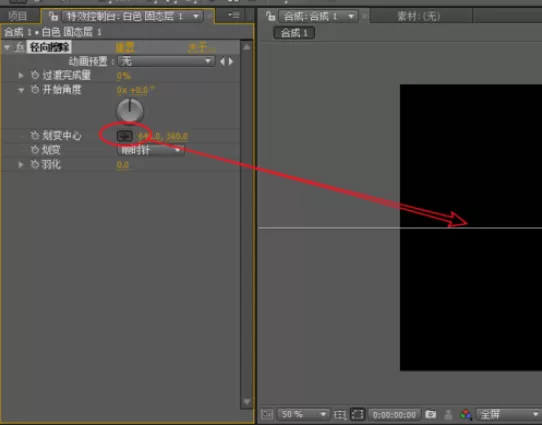Open the 合成: 合成 1 viewer dropdown
The height and width of the screenshot is (425, 542).
coord(317,16)
